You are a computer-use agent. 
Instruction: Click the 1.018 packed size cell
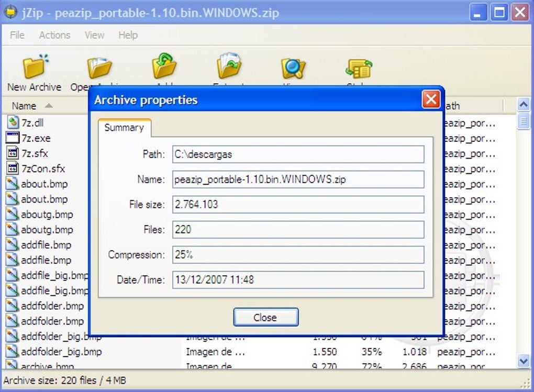[414, 352]
